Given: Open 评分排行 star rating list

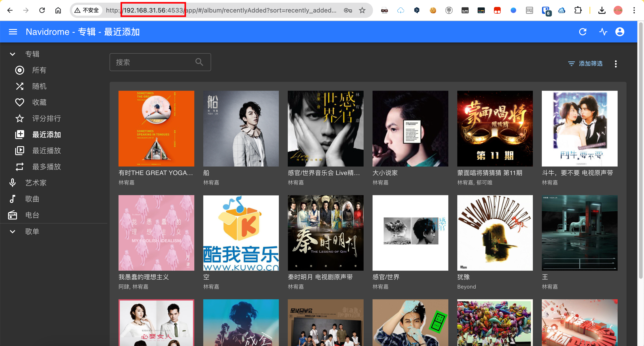Looking at the screenshot, I should 46,118.
